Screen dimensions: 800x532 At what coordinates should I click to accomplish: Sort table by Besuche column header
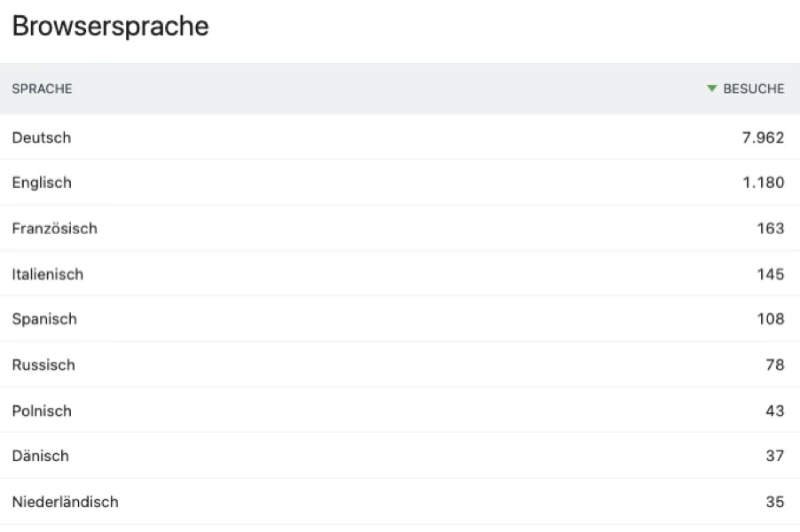(753, 89)
